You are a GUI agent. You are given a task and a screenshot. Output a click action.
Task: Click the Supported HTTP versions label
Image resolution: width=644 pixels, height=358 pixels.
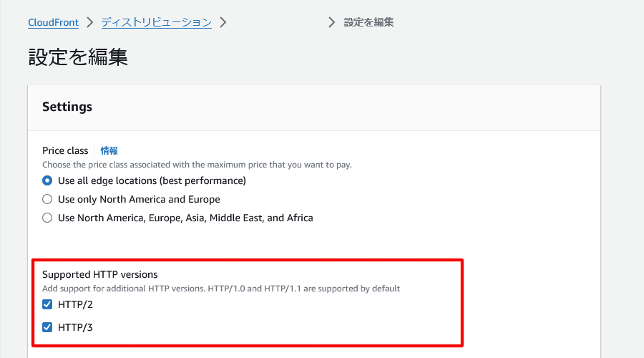[99, 274]
